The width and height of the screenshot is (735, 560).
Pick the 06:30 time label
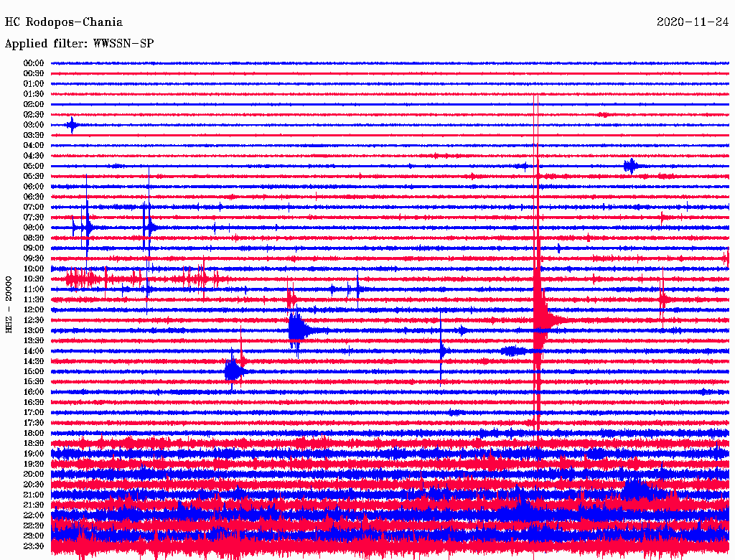point(34,197)
